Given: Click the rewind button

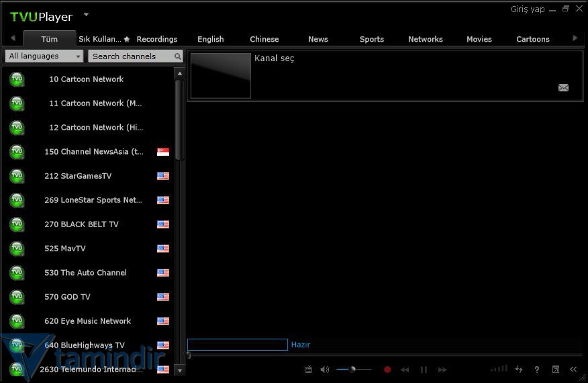Looking at the screenshot, I should click(405, 370).
